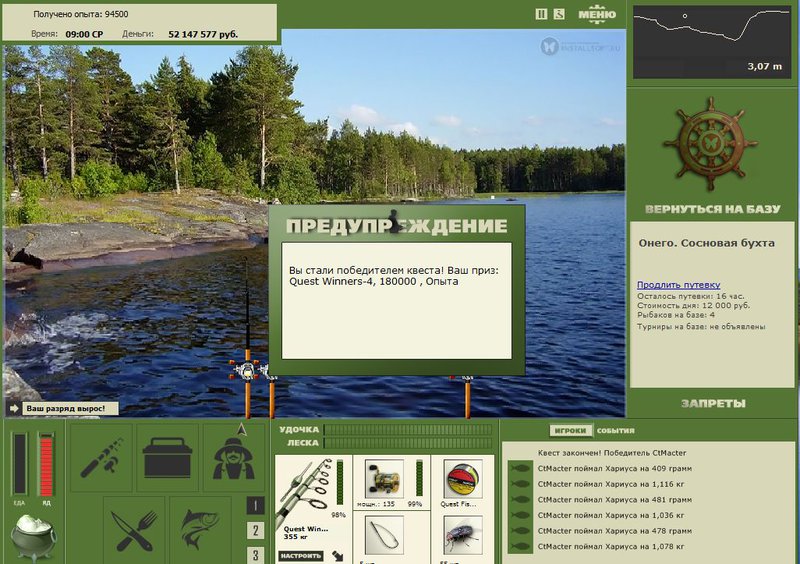Open the МЕНЮ menu
800x564 pixels.
pos(597,14)
